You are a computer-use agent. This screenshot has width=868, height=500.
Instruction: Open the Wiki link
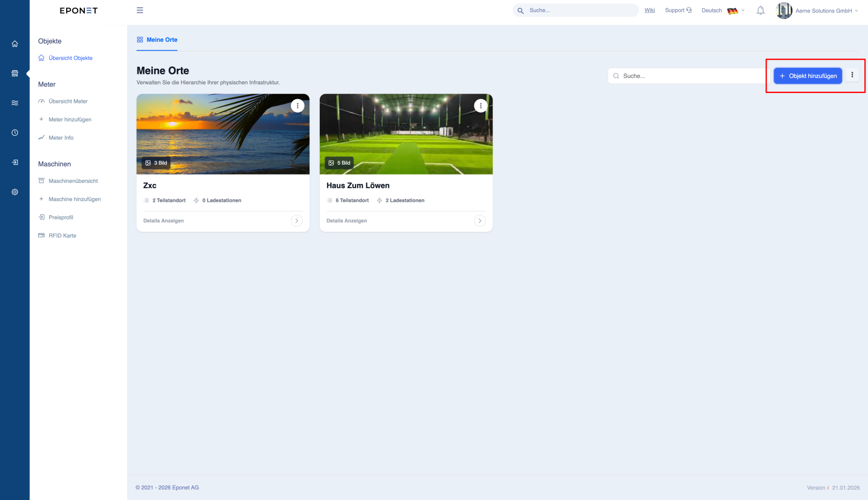649,10
